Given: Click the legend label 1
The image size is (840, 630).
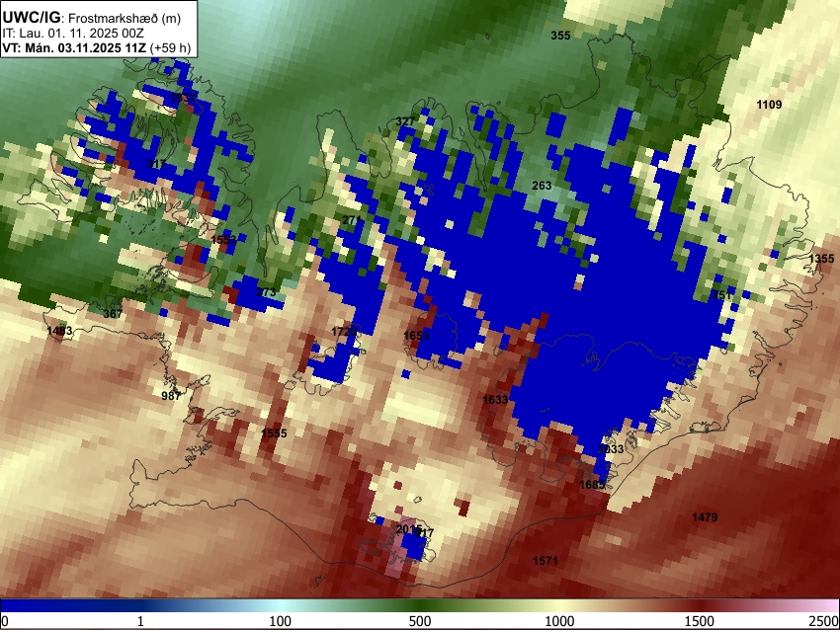Looking at the screenshot, I should point(140,621).
